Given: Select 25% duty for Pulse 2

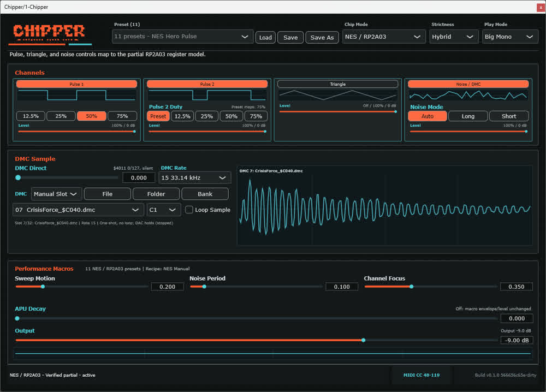Looking at the screenshot, I should click(207, 116).
